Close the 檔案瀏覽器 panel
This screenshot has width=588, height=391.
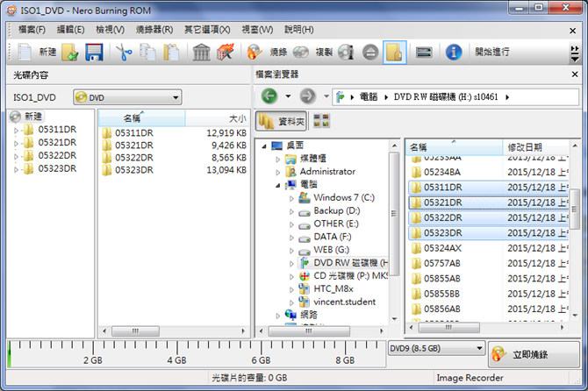tap(575, 75)
